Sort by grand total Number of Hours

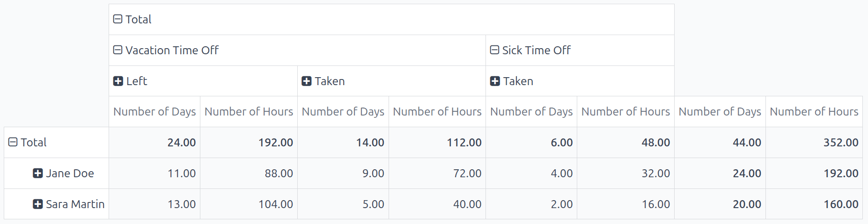(814, 112)
